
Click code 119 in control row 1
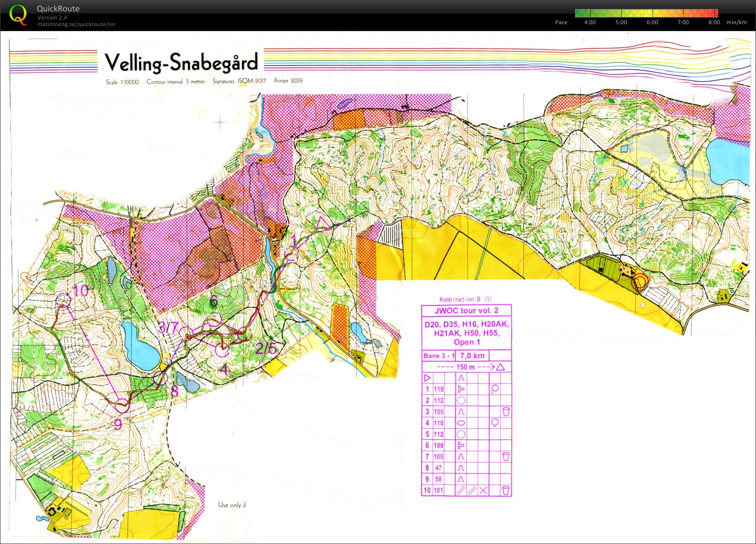(439, 389)
